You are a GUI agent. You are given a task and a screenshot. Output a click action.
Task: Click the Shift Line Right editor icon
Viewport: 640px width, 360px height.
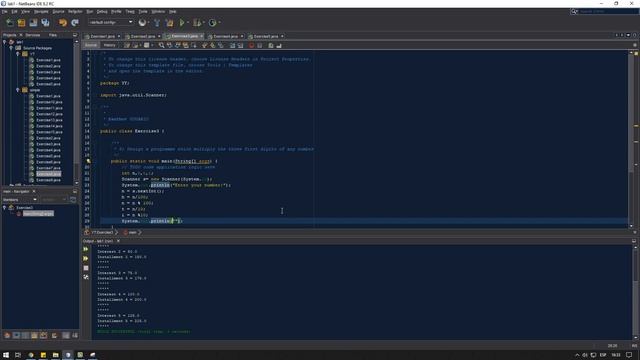pos(240,45)
